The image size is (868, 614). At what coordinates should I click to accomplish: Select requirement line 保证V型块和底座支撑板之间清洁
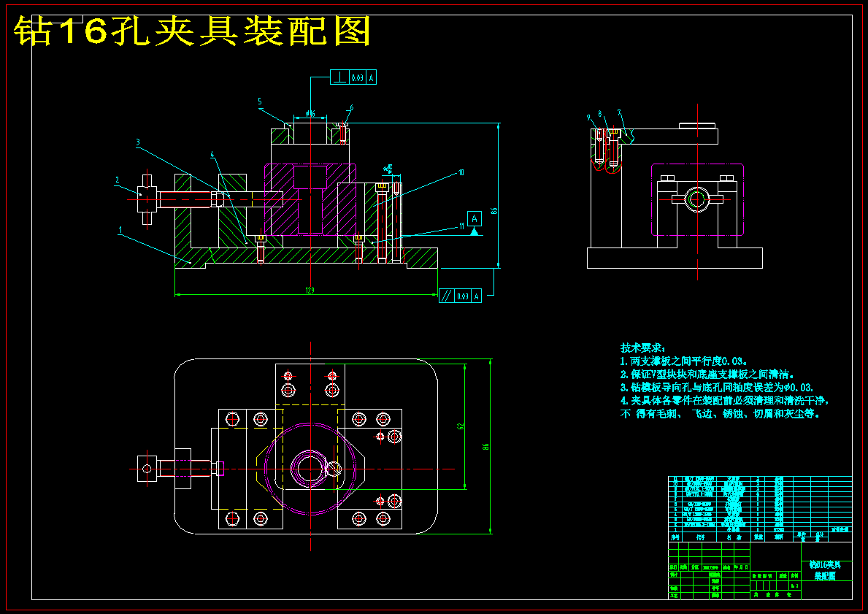pyautogui.click(x=708, y=375)
